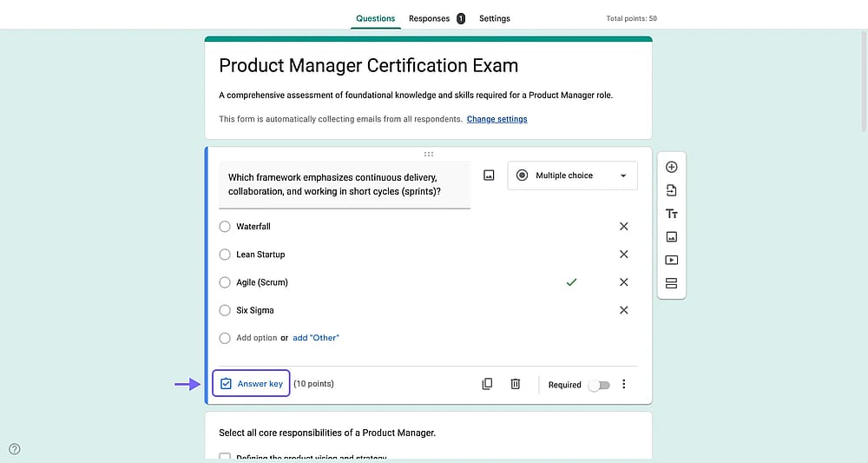Click the Waterfall option text
The height and width of the screenshot is (463, 868).
pyautogui.click(x=253, y=227)
